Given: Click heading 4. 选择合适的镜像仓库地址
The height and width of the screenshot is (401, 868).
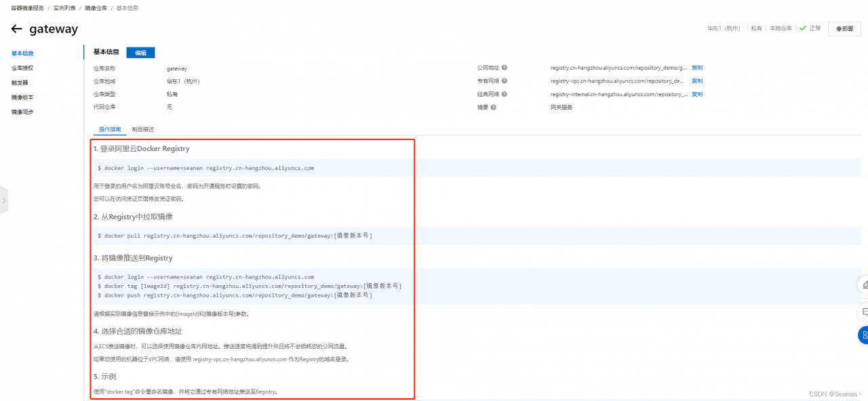Looking at the screenshot, I should pyautogui.click(x=138, y=331).
